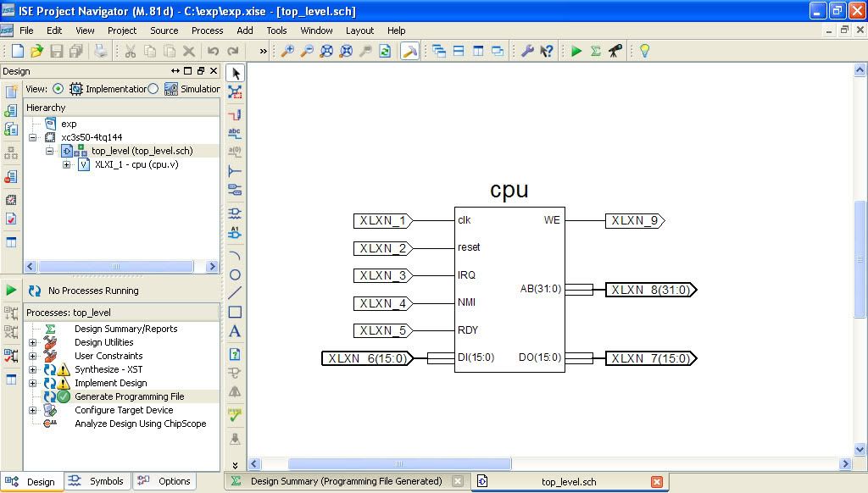Click the green Implement Top Module arrow

[576, 51]
